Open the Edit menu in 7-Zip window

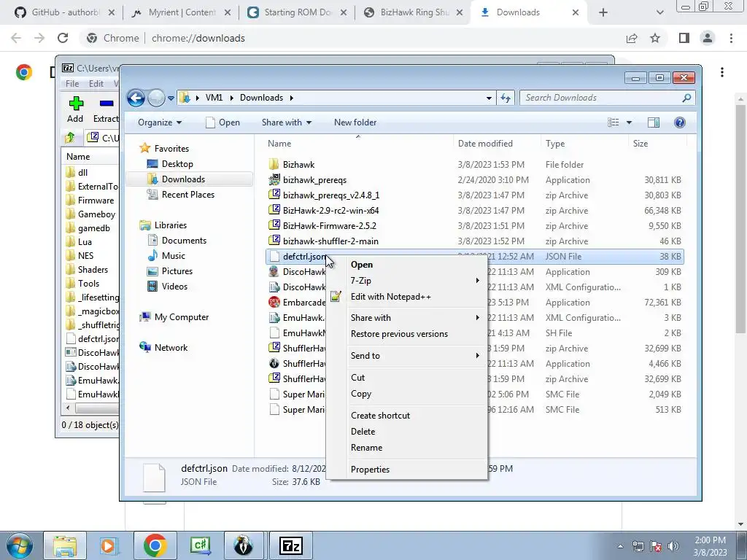(96, 84)
